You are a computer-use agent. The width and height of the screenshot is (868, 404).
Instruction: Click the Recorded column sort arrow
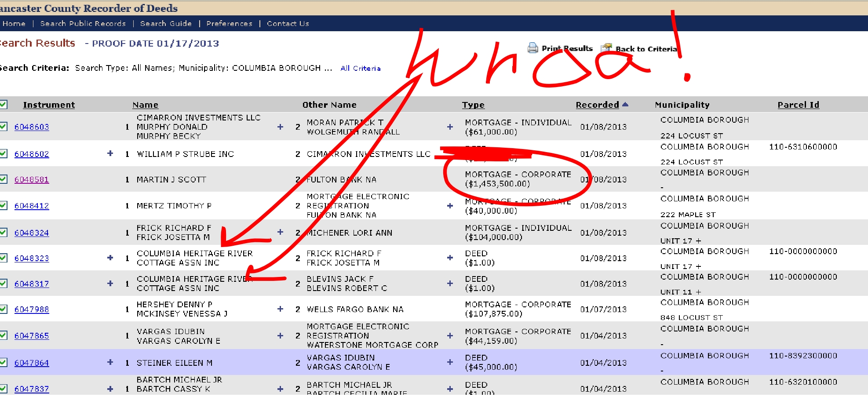point(625,105)
